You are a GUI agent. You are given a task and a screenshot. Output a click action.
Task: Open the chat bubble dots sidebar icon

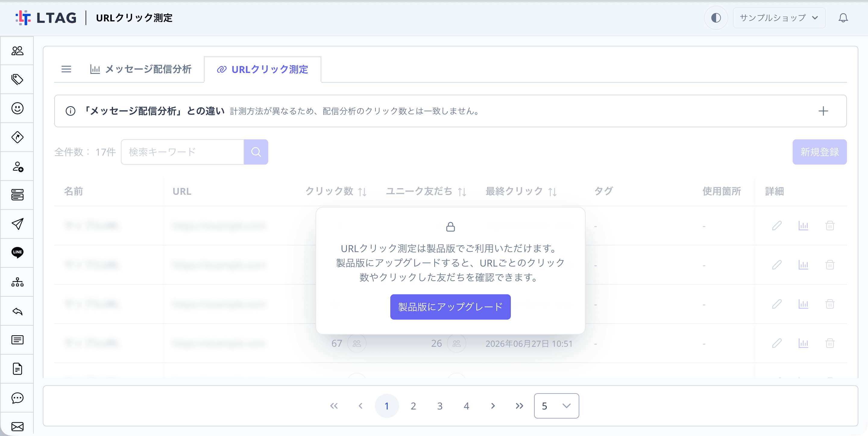click(x=17, y=398)
